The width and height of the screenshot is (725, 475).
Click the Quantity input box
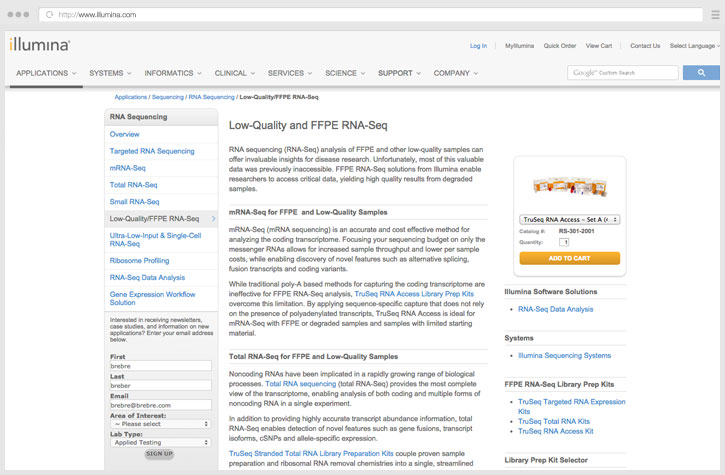(565, 242)
